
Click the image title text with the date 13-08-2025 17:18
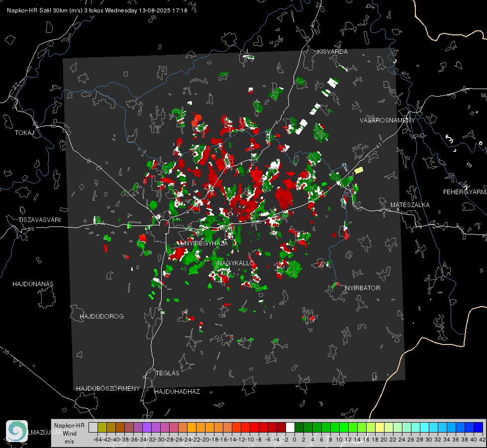click(x=97, y=10)
